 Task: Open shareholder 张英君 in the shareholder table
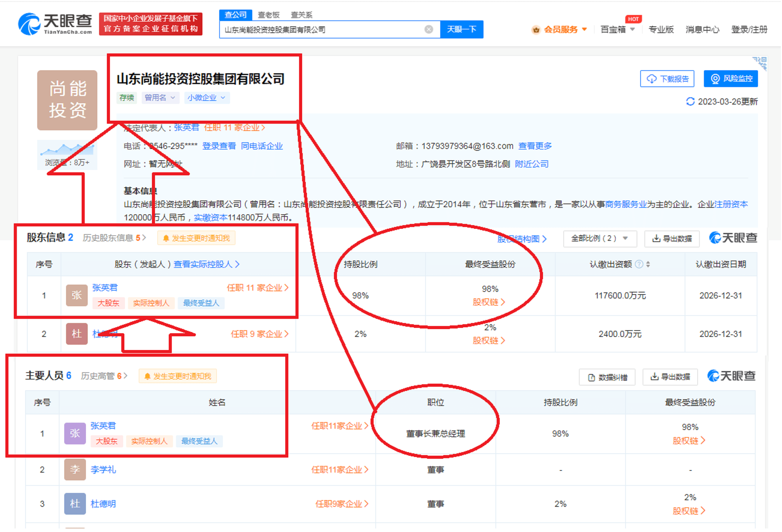(x=105, y=288)
